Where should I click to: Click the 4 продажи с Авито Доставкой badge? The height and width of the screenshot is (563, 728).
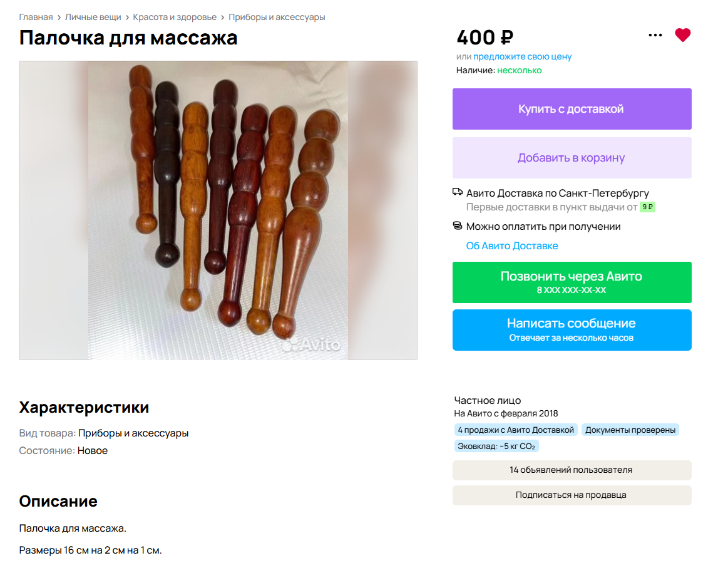click(x=516, y=430)
